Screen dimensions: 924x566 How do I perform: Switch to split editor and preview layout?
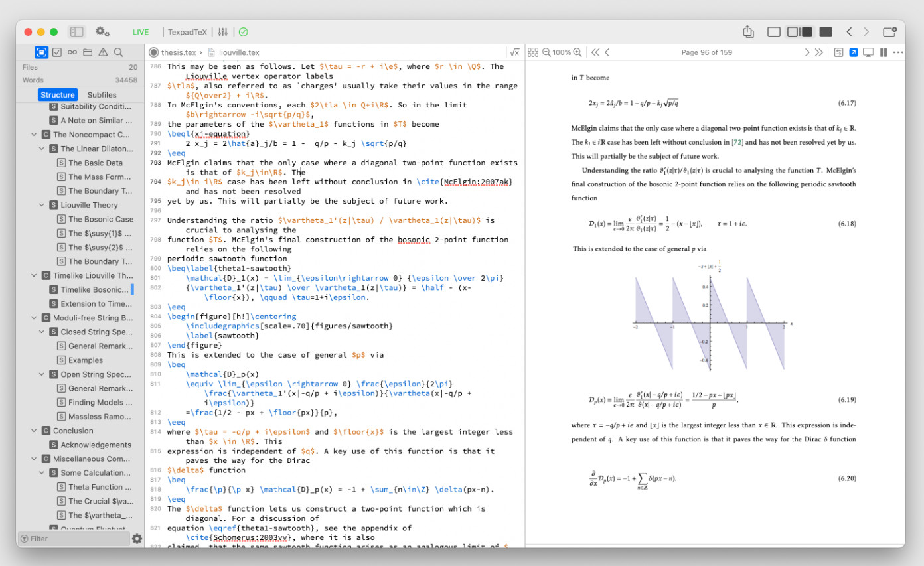click(799, 32)
